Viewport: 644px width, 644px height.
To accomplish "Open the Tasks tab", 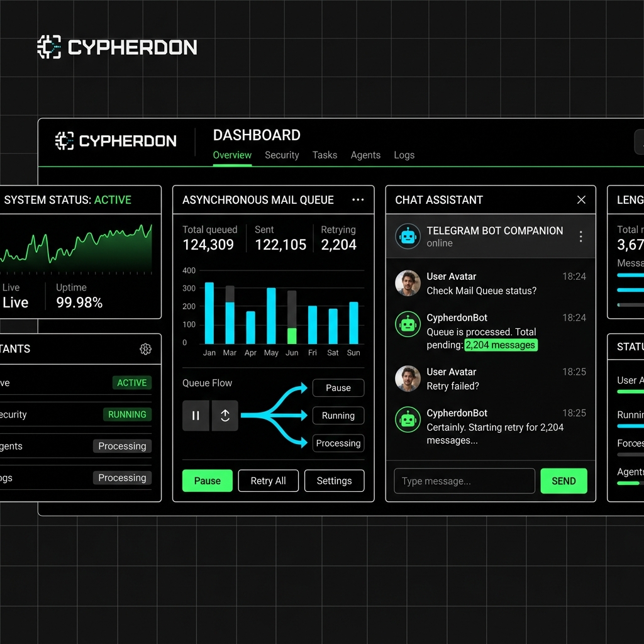I will coord(325,155).
